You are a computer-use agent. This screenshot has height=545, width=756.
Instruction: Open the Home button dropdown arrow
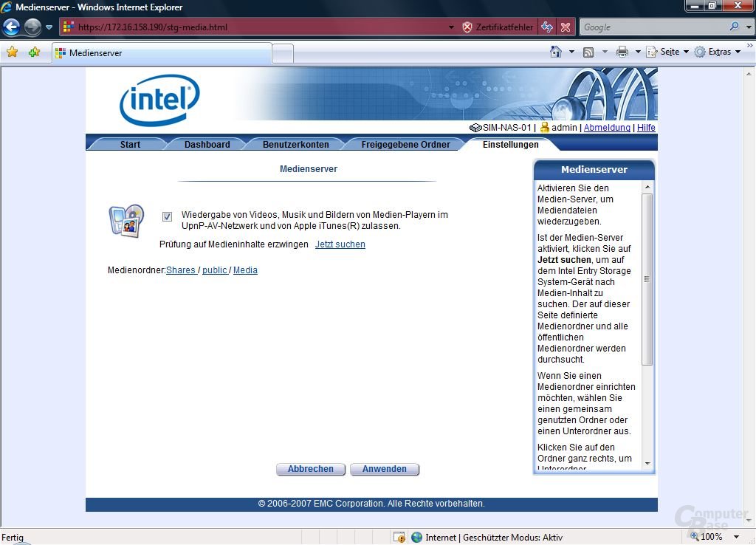[572, 52]
